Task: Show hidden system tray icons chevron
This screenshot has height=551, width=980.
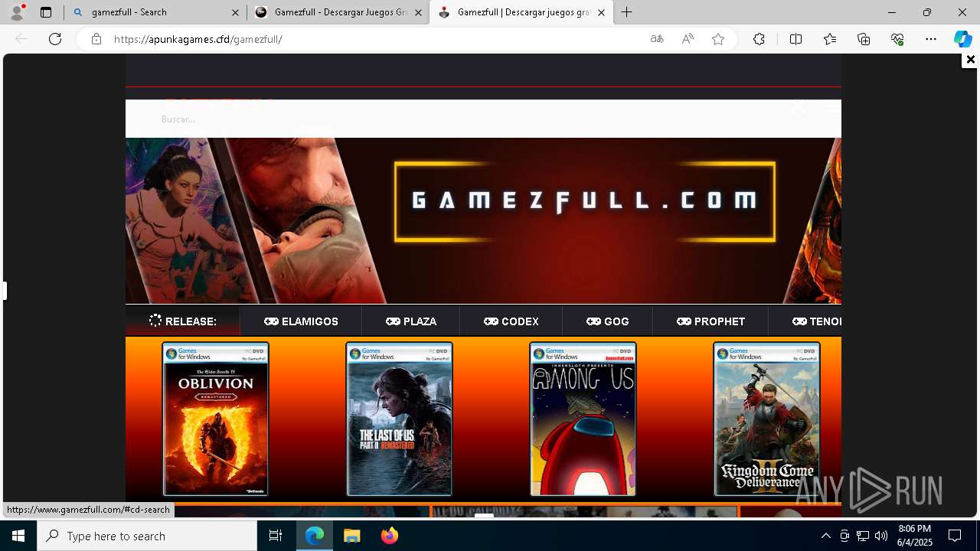Action: coord(825,536)
